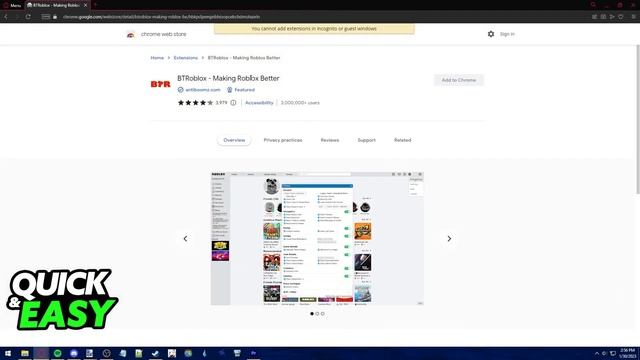640x360 pixels.
Task: Open the Windows Start menu
Action: (8, 353)
